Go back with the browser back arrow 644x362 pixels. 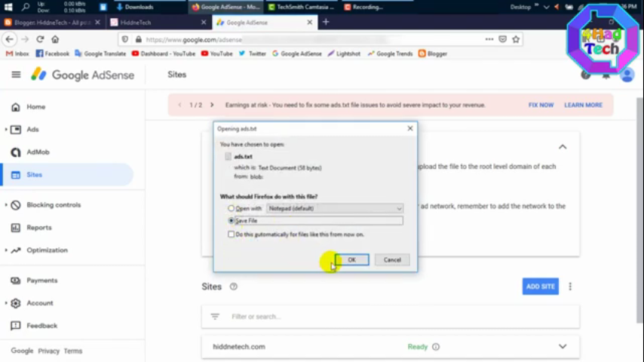[10, 39]
